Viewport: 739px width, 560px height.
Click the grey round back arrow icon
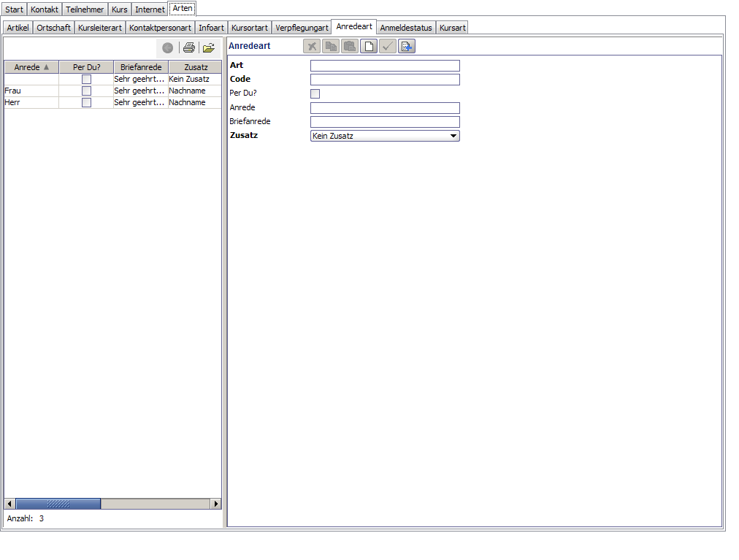pyautogui.click(x=167, y=47)
